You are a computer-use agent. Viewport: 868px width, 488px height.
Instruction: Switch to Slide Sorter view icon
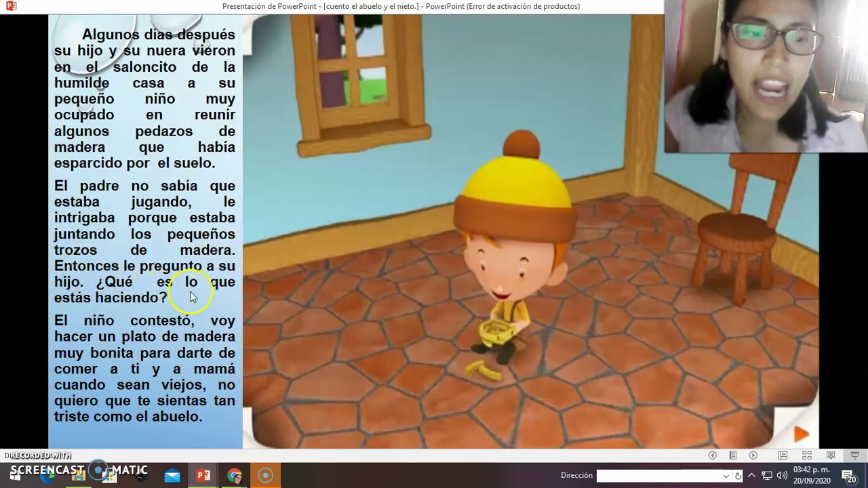[807, 455]
